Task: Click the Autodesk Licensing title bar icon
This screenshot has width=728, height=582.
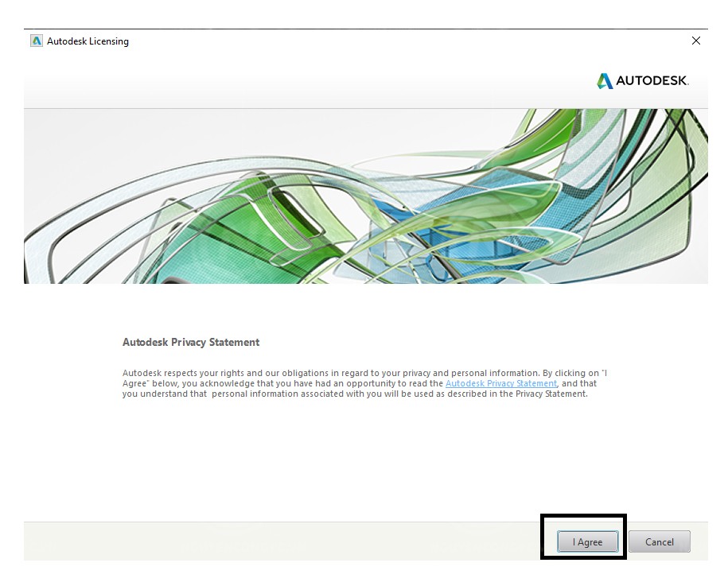Action: (36, 41)
